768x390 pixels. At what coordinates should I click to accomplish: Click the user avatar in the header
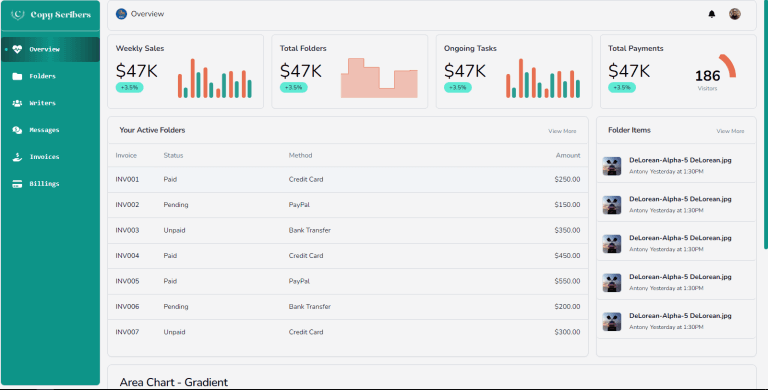[x=735, y=14]
